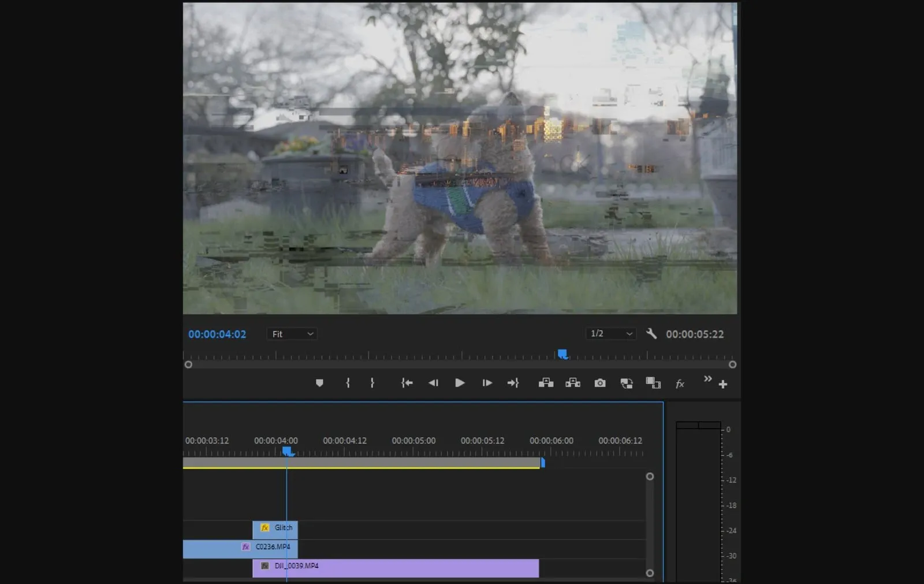
Task: Click the Go to In point icon
Action: point(407,383)
